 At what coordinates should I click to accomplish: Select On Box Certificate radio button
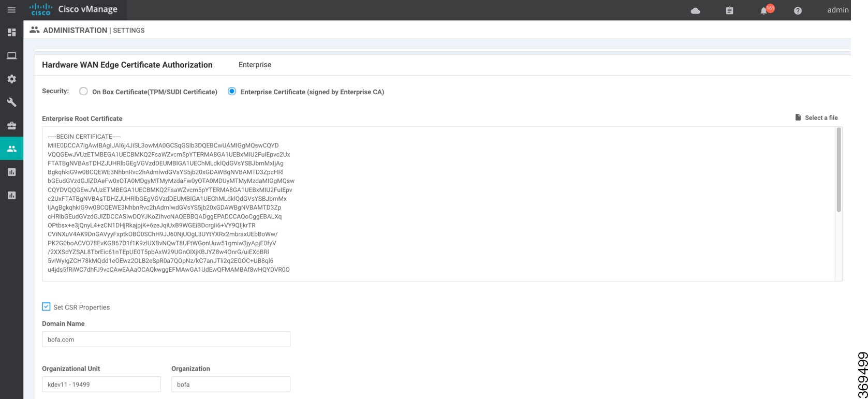[83, 91]
